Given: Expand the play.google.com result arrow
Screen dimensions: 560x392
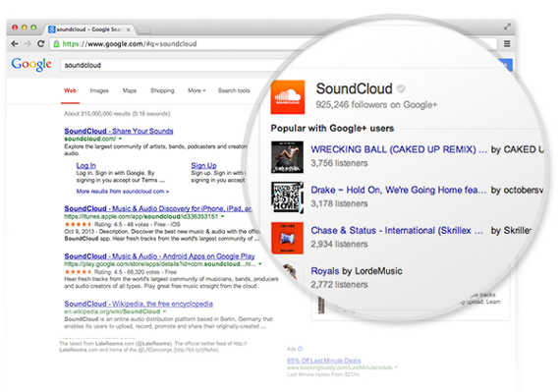Looking at the screenshot, I should click(260, 264).
